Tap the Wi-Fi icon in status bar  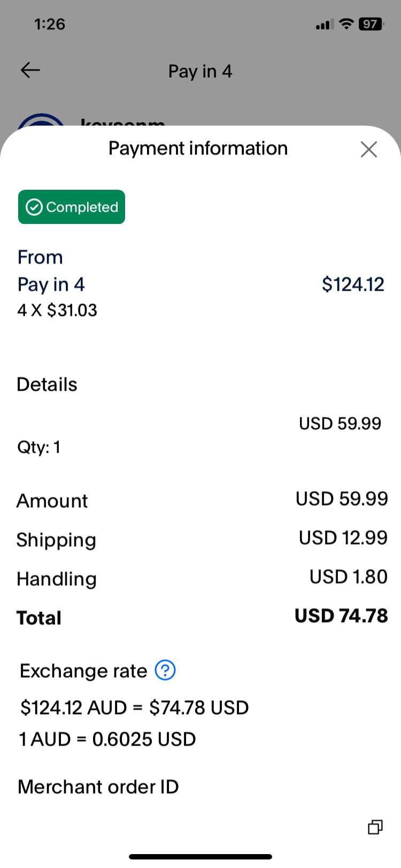click(347, 24)
